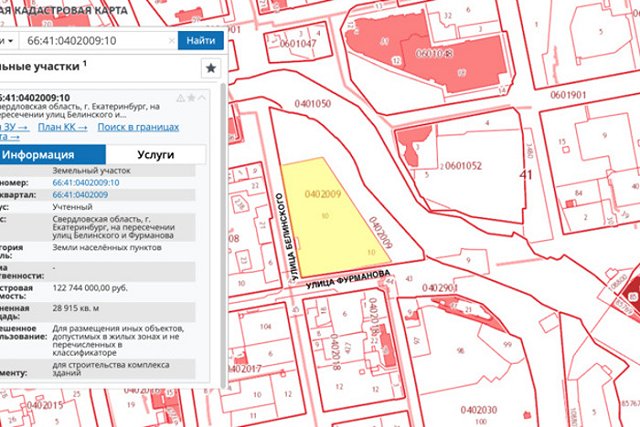Collapse the result card with chevron up

[x=202, y=97]
